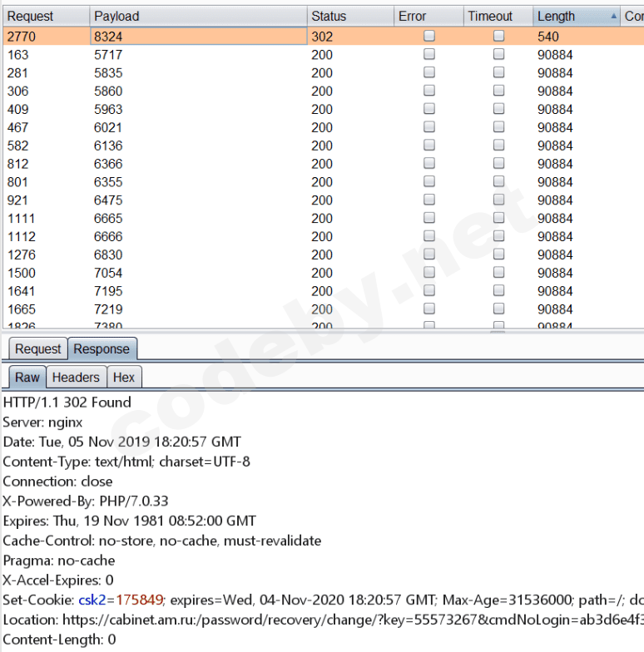Check the Error box for request 306
The height and width of the screenshot is (652, 644).
429,91
